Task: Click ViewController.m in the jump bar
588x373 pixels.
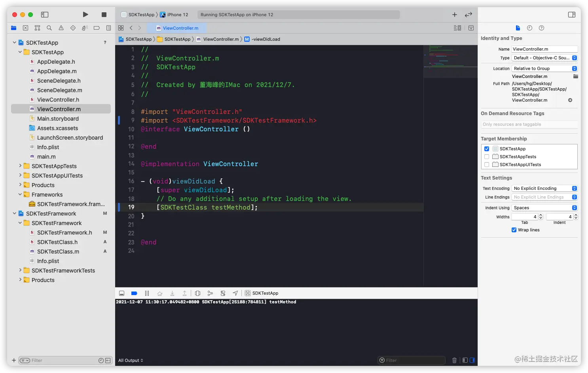Action: click(x=217, y=39)
